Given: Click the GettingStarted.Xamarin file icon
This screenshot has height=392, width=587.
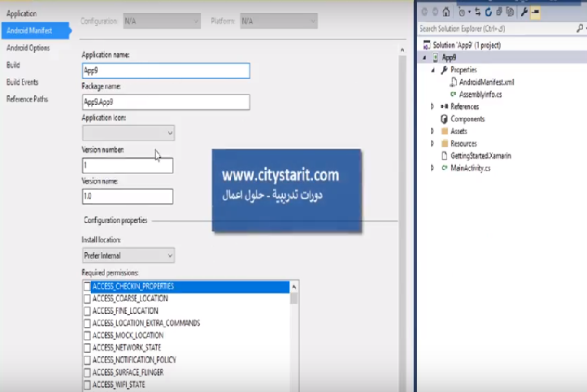Looking at the screenshot, I should [x=445, y=156].
